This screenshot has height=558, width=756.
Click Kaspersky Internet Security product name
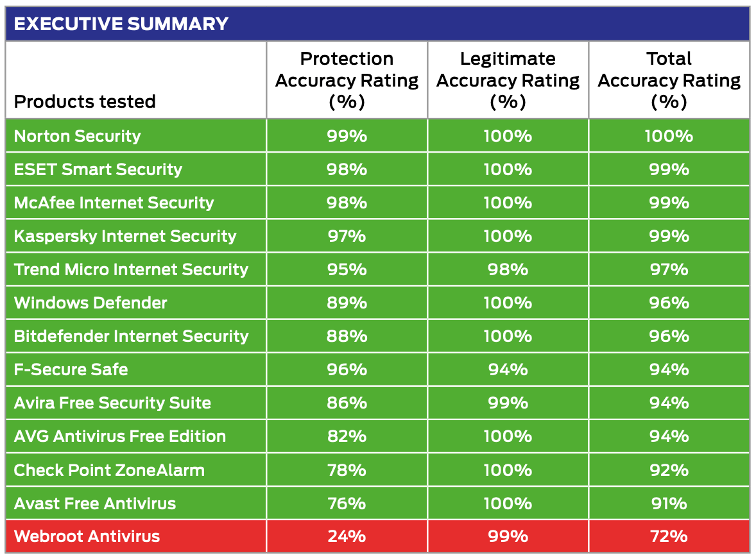(125, 236)
